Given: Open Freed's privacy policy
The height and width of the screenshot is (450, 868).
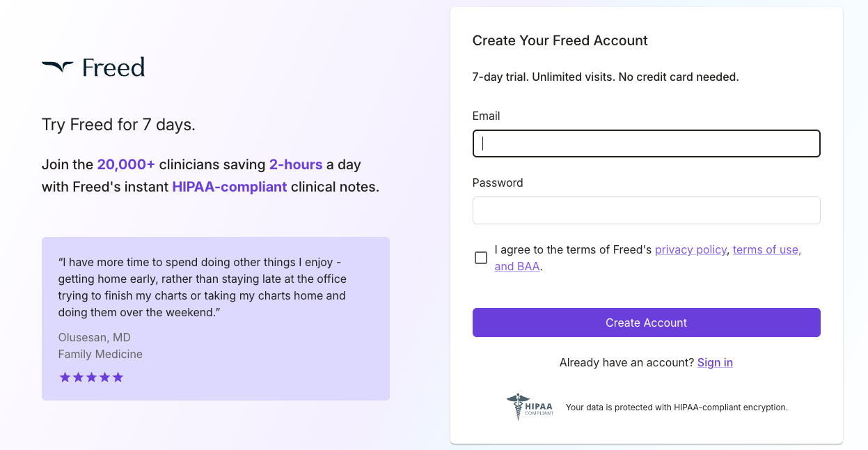Looking at the screenshot, I should pyautogui.click(x=691, y=249).
